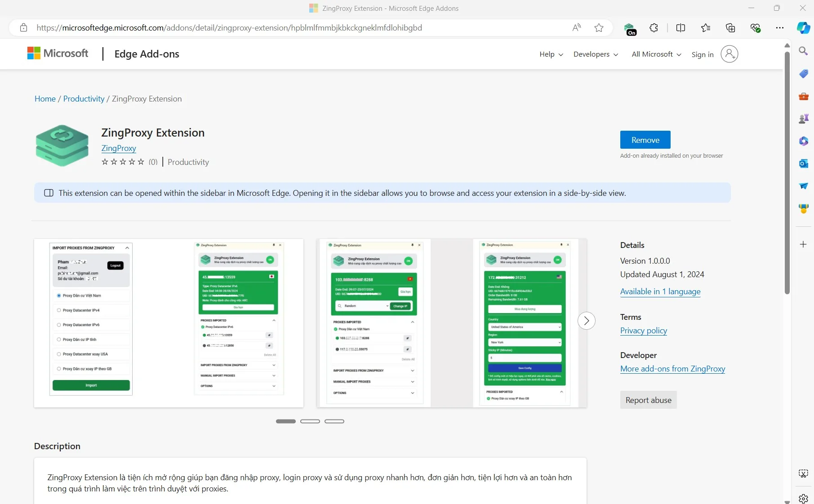Select the second carousel page indicator
This screenshot has height=504, width=814.
click(x=310, y=421)
